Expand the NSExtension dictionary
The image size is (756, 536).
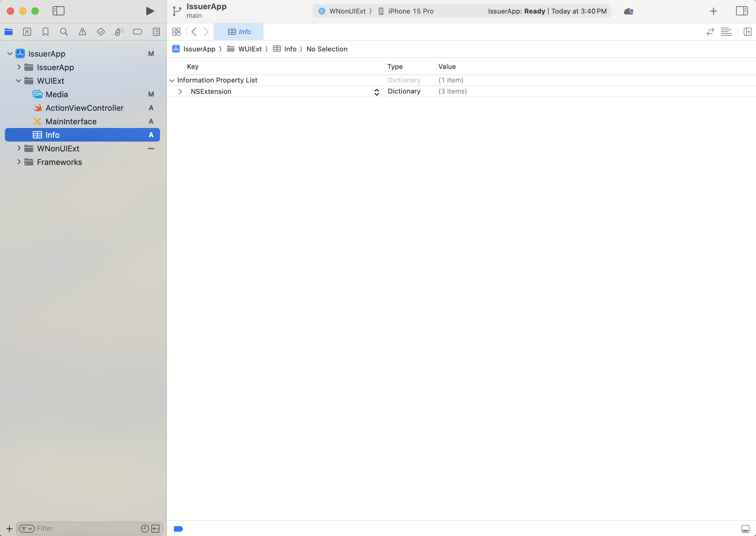180,91
